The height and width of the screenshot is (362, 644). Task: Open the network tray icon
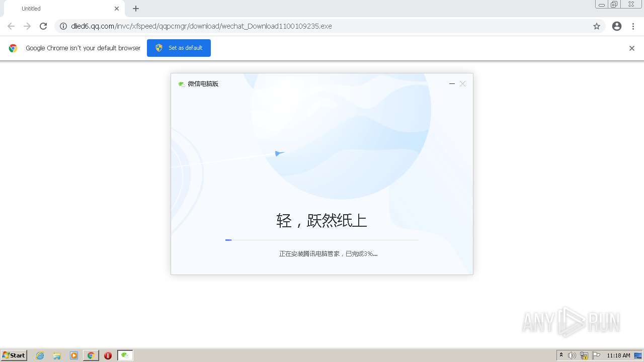[584, 355]
